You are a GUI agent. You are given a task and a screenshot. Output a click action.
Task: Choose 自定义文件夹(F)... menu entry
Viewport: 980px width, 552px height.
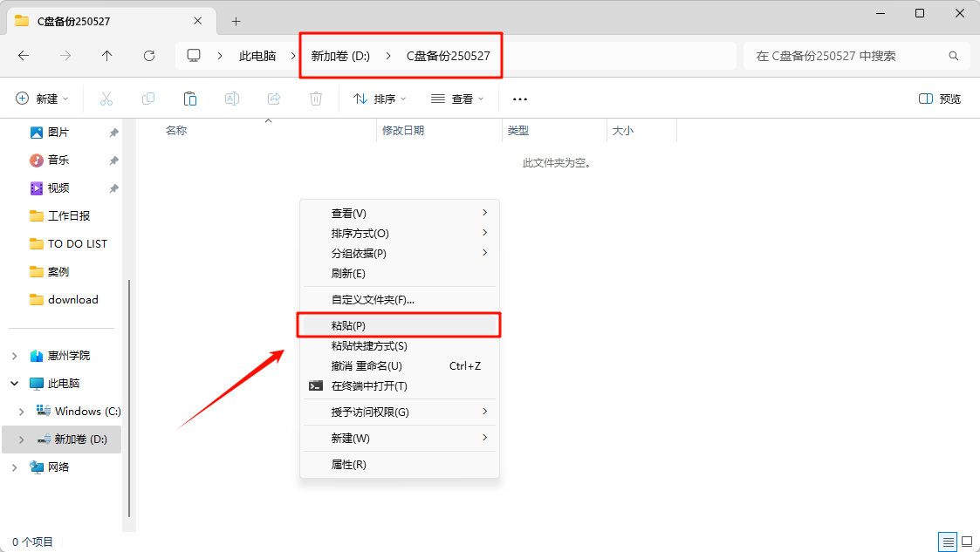click(400, 299)
